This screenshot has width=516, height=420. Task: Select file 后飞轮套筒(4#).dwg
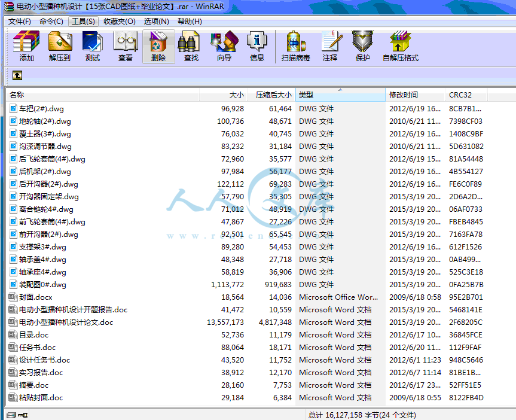coord(52,159)
